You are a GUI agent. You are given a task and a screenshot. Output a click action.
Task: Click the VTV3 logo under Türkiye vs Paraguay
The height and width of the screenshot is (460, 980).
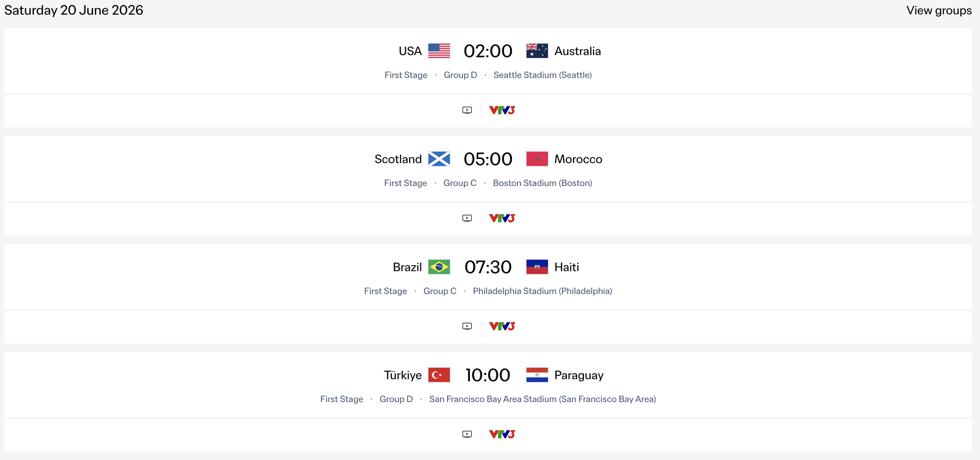tap(502, 434)
